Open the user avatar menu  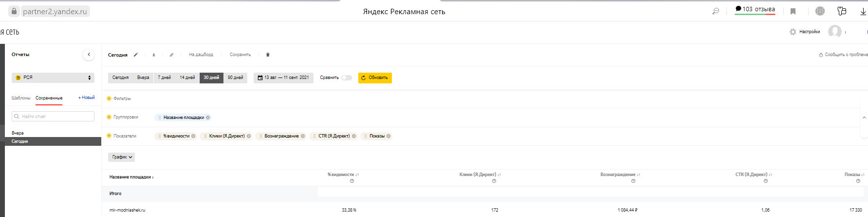[x=835, y=32]
